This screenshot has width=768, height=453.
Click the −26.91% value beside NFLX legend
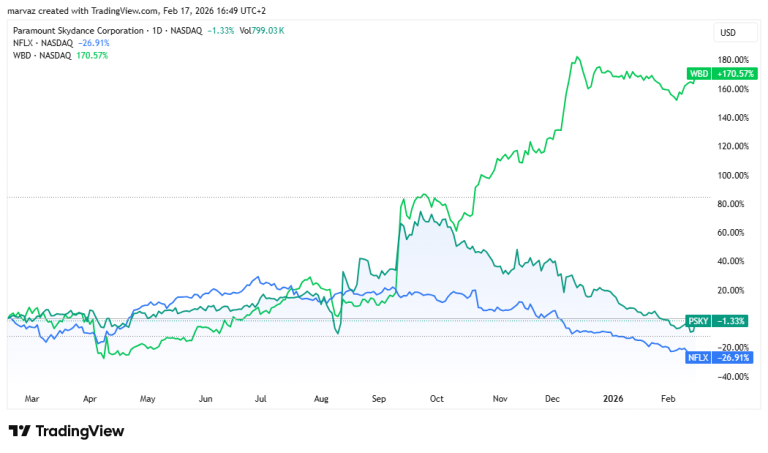[x=94, y=43]
